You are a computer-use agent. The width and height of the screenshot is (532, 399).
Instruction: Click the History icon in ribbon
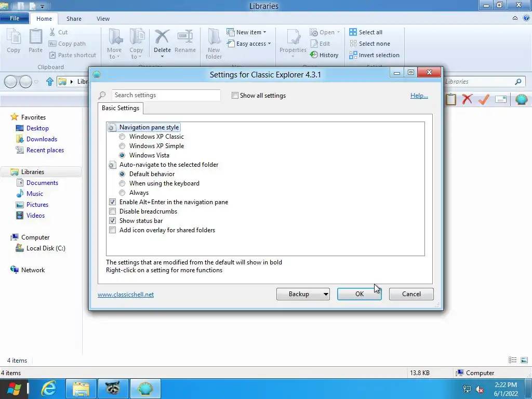coord(314,55)
